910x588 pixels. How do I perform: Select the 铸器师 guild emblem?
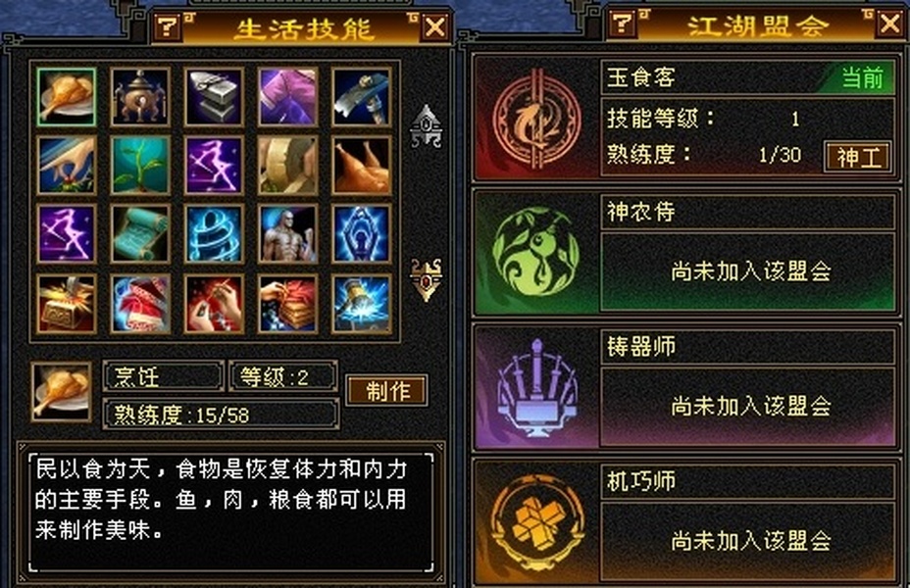(x=536, y=388)
